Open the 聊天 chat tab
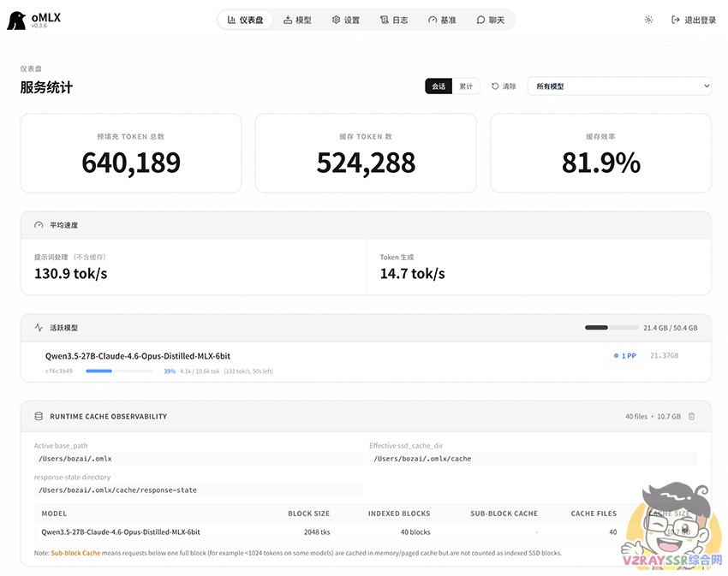Screen dimensions: 728x576 pyautogui.click(x=491, y=20)
